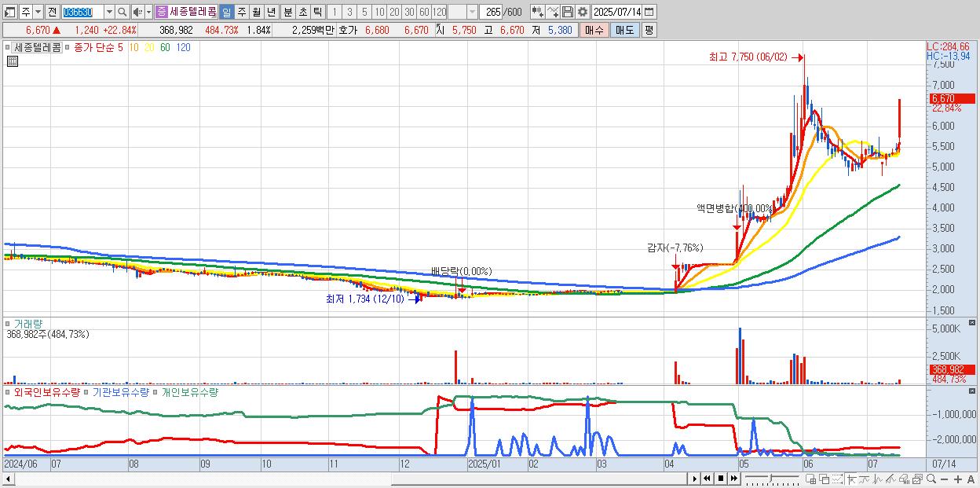Select 초 second chart period
Screen dimensions: 980x488
(x=303, y=12)
